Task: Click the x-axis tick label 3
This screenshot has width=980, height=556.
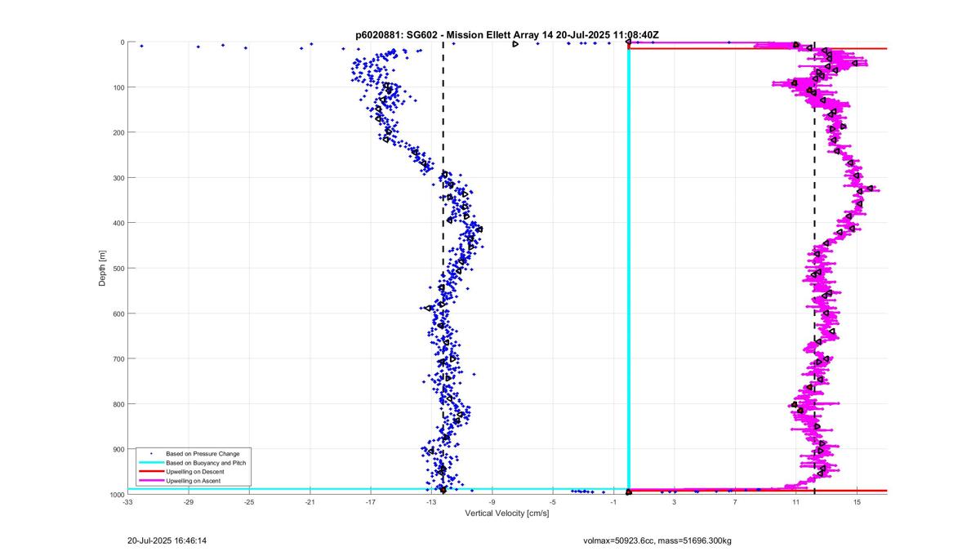Action: point(675,502)
